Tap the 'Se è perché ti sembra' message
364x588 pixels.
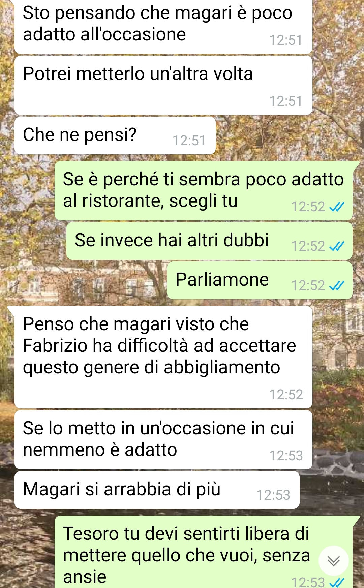(x=204, y=191)
